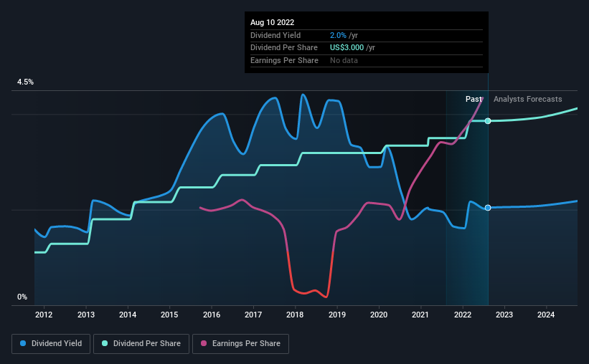The image size is (589, 364).
Task: Click the 2018 x-axis label
Action: pyautogui.click(x=295, y=315)
